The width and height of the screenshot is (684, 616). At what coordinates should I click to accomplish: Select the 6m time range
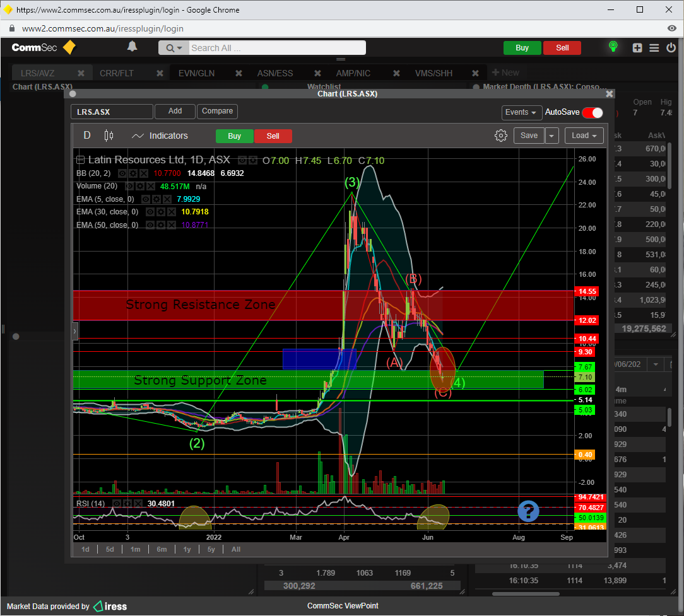click(x=162, y=549)
